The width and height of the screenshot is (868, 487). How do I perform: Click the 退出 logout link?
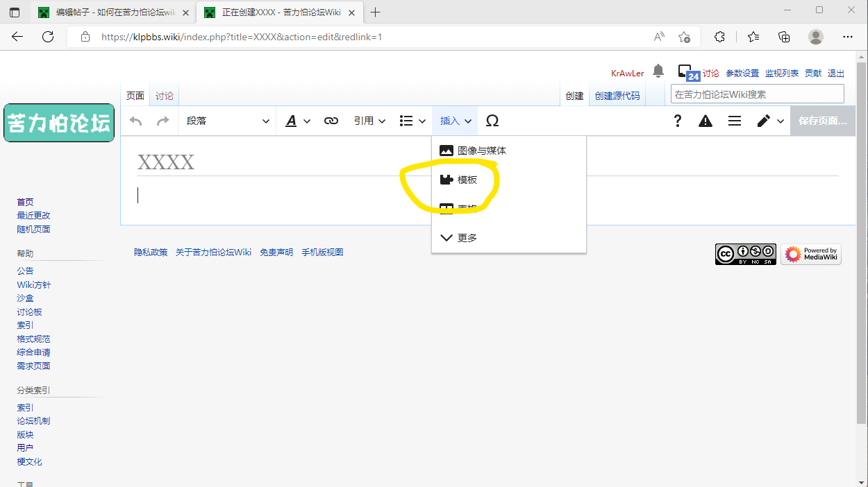click(836, 74)
